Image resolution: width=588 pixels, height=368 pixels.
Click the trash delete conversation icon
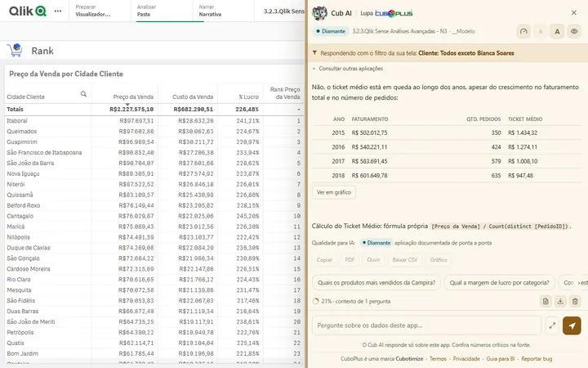(575, 301)
